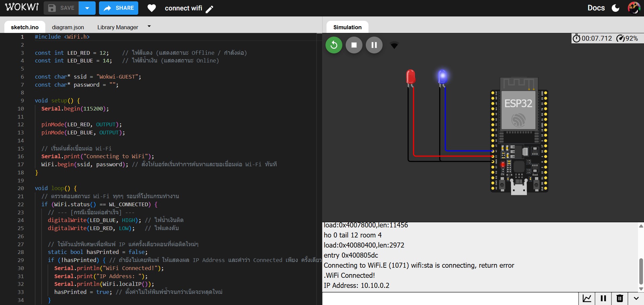Viewport: 644px width, 305px height.
Task: Open the user profile avatar
Action: coord(634,8)
